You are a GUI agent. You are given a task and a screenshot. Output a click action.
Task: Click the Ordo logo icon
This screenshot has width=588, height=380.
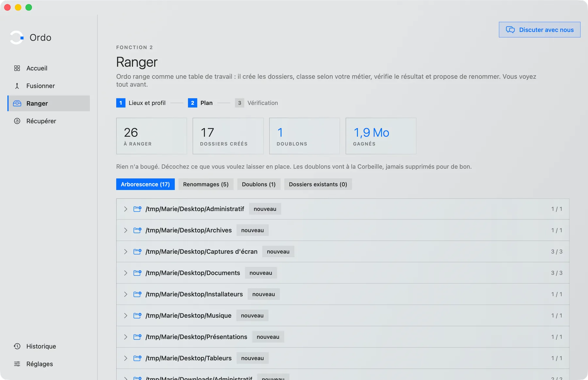[17, 38]
